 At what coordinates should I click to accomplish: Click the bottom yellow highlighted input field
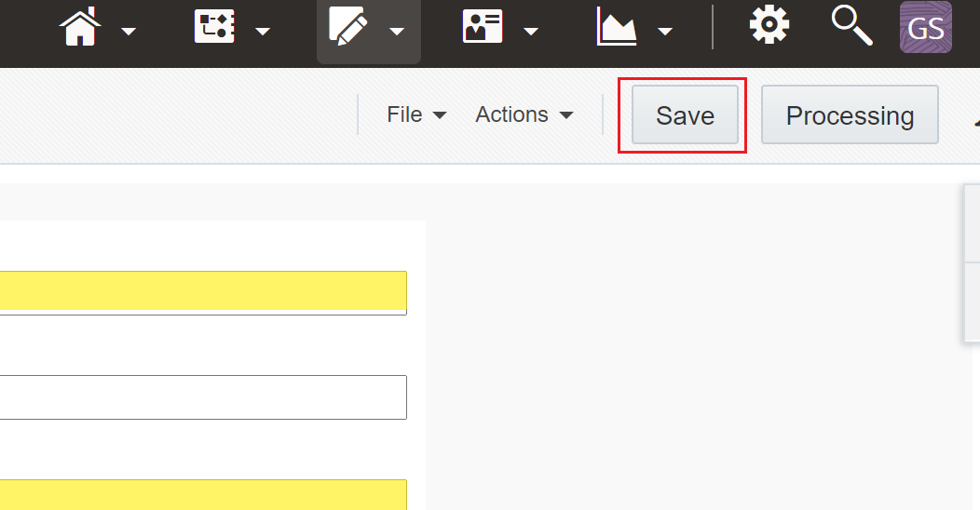pos(203,494)
